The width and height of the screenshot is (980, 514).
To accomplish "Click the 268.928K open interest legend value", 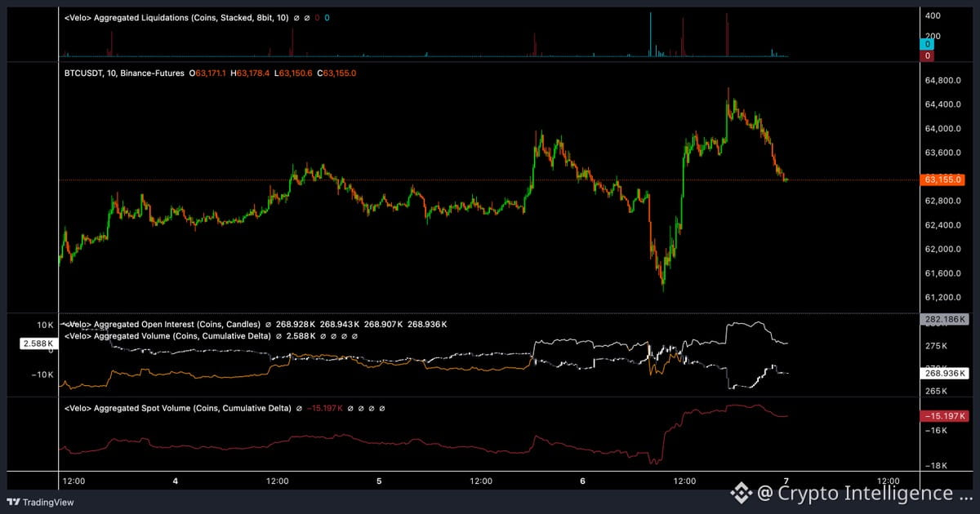I will point(296,325).
